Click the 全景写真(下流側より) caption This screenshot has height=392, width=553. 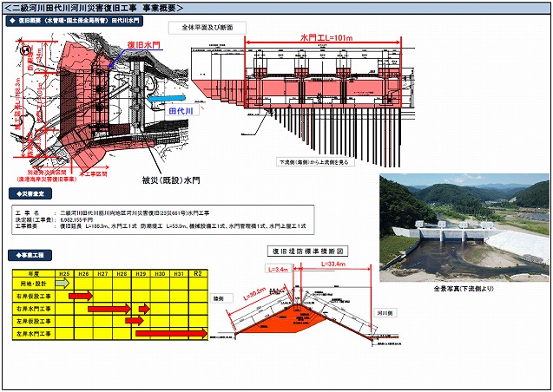click(x=464, y=289)
